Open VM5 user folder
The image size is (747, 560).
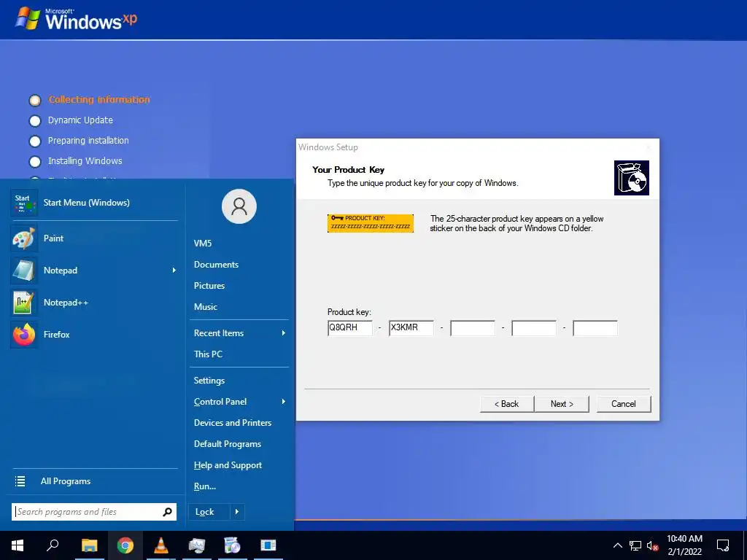click(x=203, y=244)
